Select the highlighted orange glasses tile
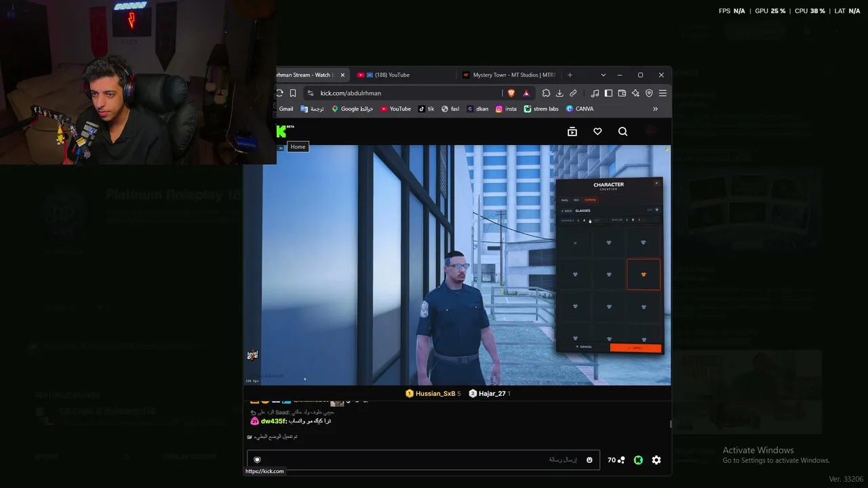The width and height of the screenshot is (868, 488). pyautogui.click(x=644, y=274)
